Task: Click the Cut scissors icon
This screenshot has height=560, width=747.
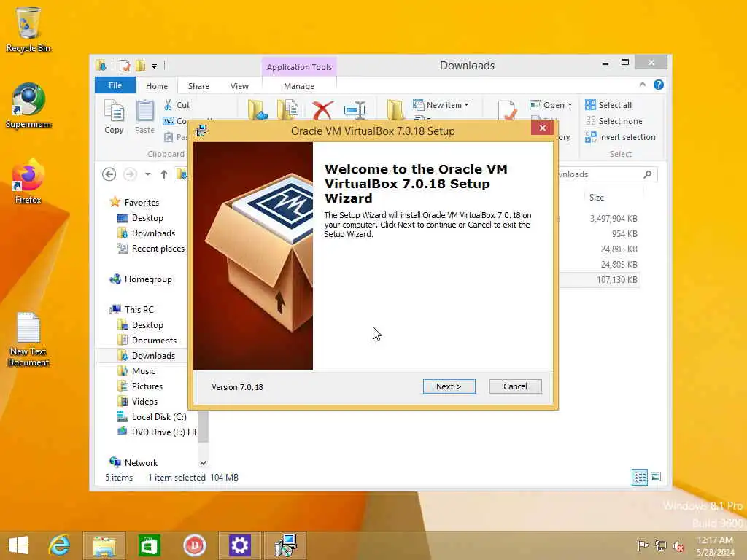Action: click(169, 105)
